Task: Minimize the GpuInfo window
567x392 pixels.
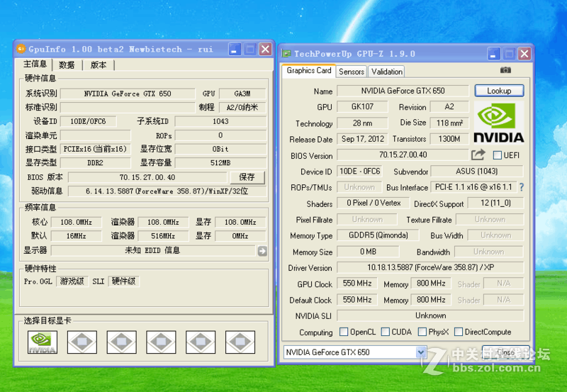Action: click(x=235, y=49)
